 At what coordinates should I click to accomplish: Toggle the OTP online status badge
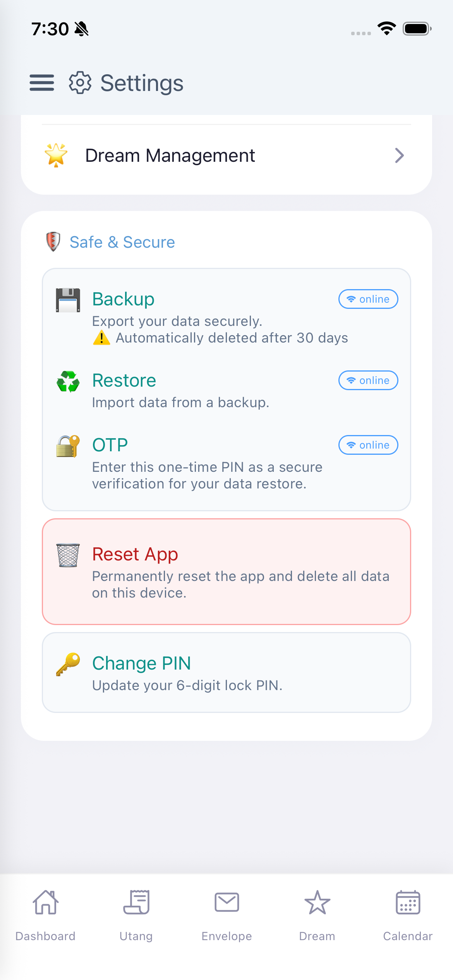coord(368,445)
